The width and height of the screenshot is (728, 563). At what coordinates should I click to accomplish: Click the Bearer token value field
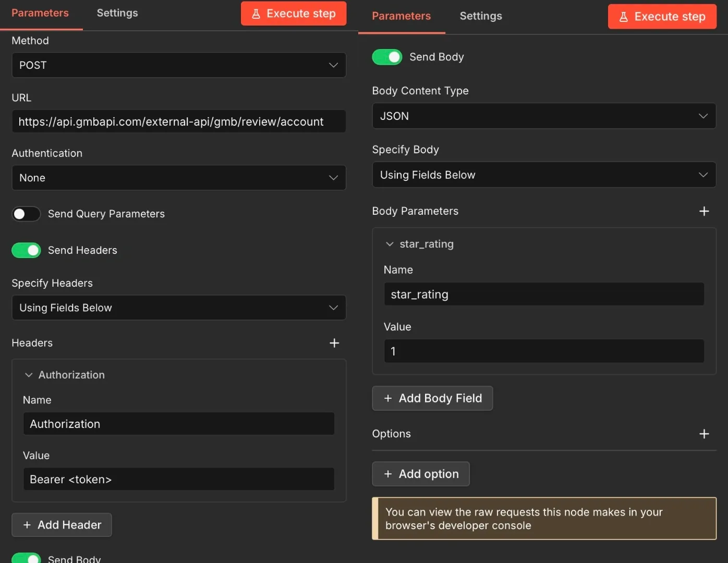[x=179, y=479]
